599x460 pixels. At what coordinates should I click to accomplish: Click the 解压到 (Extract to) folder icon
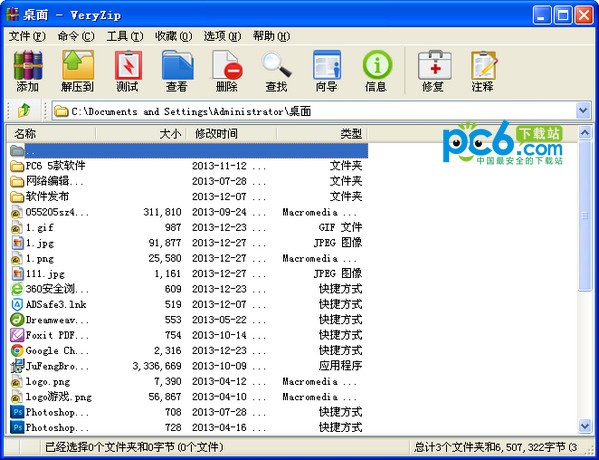pos(78,71)
